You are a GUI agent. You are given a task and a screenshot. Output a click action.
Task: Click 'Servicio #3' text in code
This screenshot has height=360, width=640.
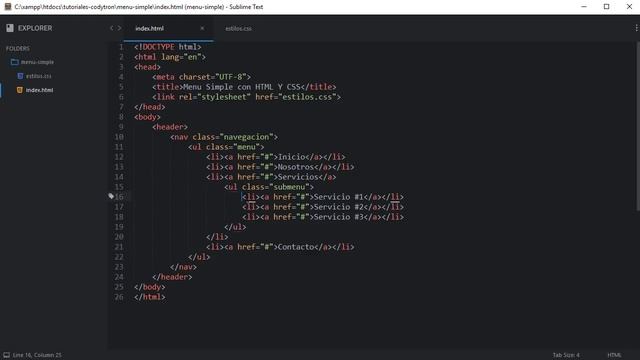(338, 217)
